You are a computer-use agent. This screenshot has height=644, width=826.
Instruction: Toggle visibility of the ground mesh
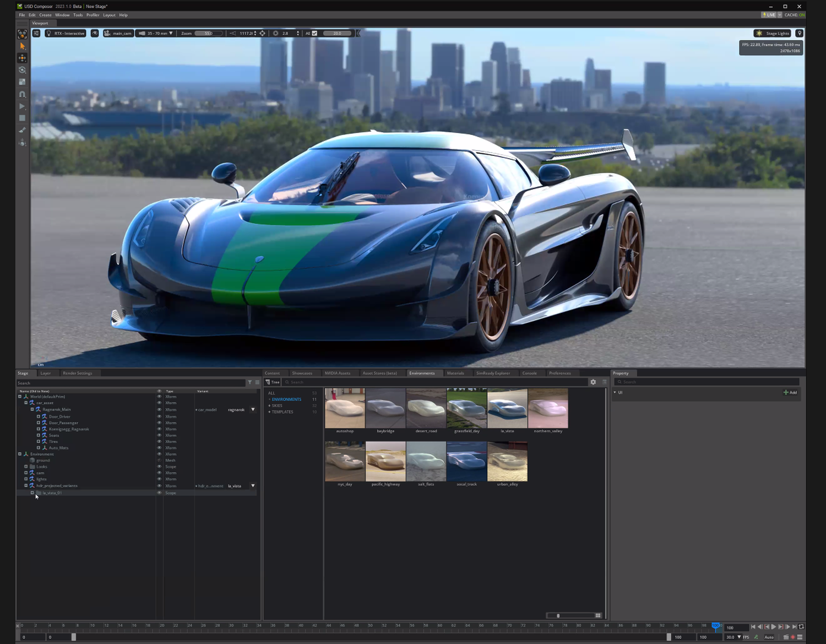tap(159, 460)
